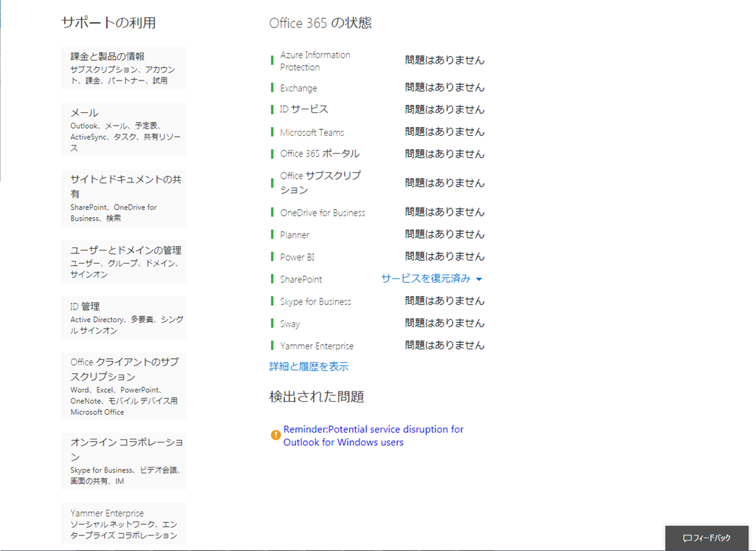Select OneDrive for Business row label

[x=323, y=213]
